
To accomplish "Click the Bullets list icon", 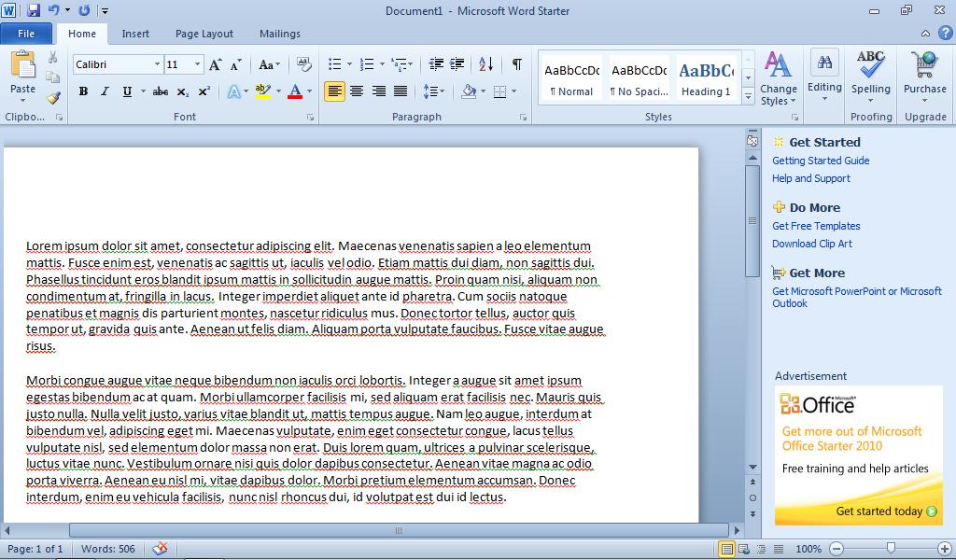I will coord(335,64).
